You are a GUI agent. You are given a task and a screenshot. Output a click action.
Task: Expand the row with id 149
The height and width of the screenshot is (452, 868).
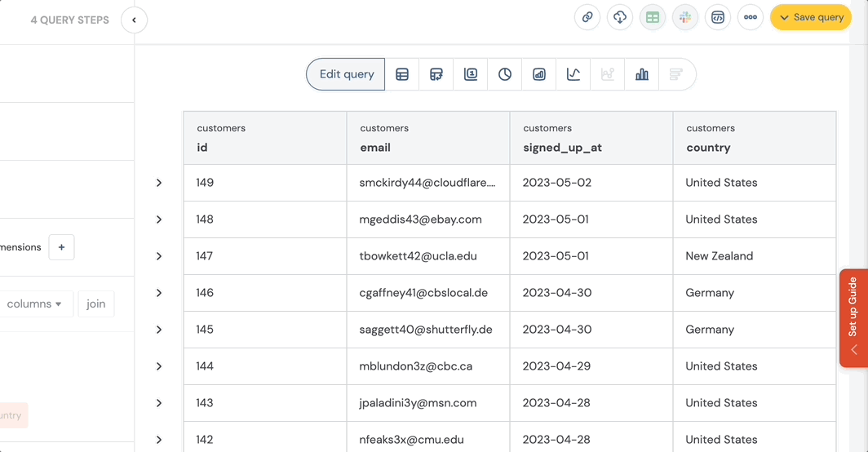(x=159, y=183)
